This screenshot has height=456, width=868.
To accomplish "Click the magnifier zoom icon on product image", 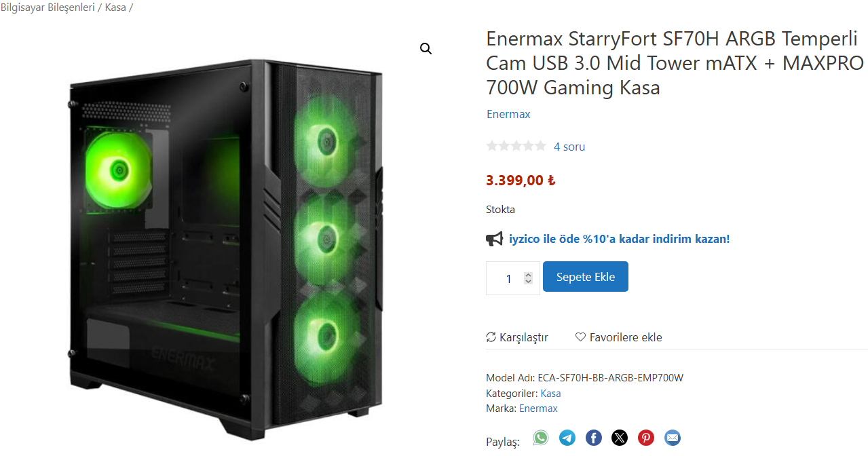I will pyautogui.click(x=426, y=49).
